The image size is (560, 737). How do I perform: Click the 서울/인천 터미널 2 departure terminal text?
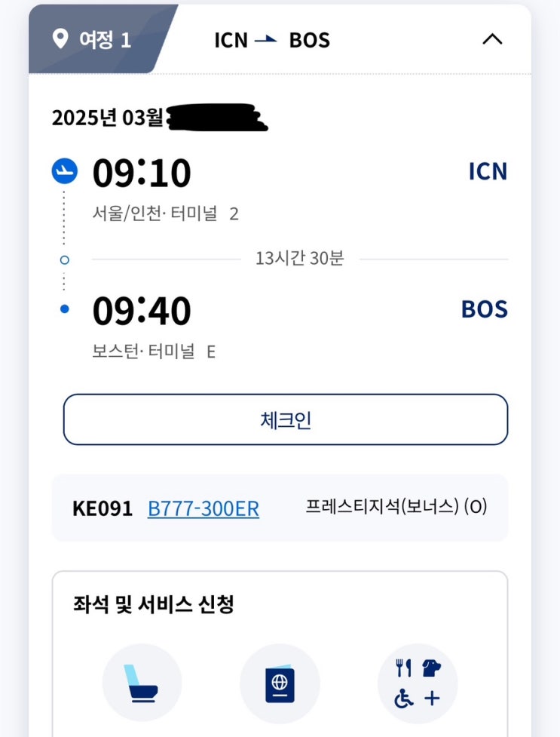(166, 214)
